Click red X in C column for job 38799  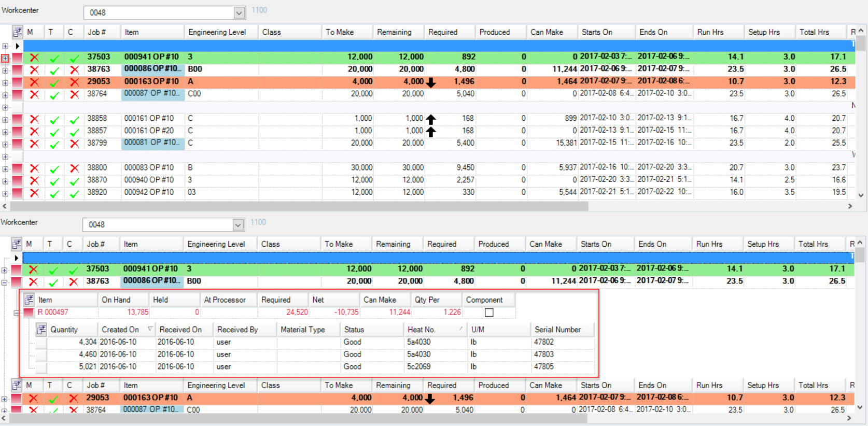74,144
